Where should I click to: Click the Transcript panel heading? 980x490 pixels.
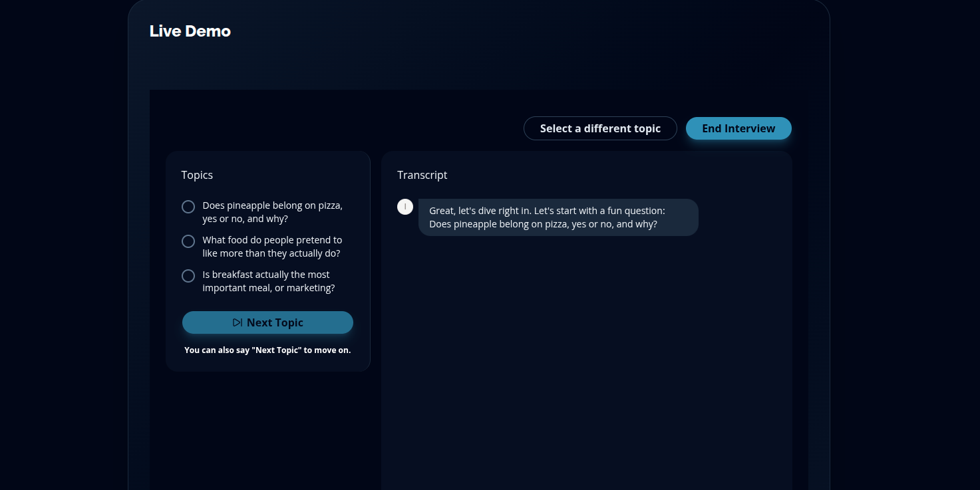pyautogui.click(x=422, y=175)
